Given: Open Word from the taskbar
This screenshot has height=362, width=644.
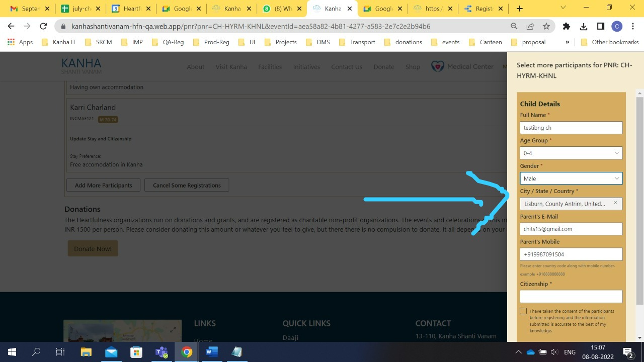Looking at the screenshot, I should click(x=212, y=352).
